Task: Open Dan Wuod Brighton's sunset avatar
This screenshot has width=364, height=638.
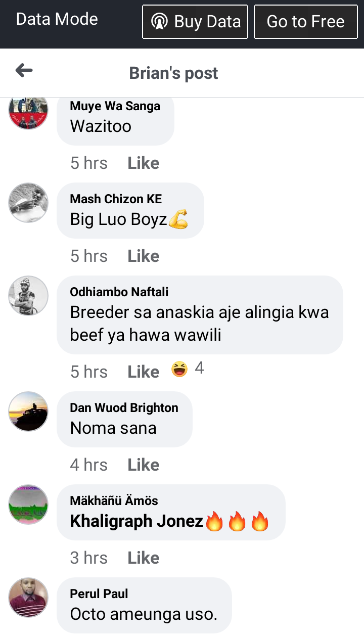Action: point(28,412)
